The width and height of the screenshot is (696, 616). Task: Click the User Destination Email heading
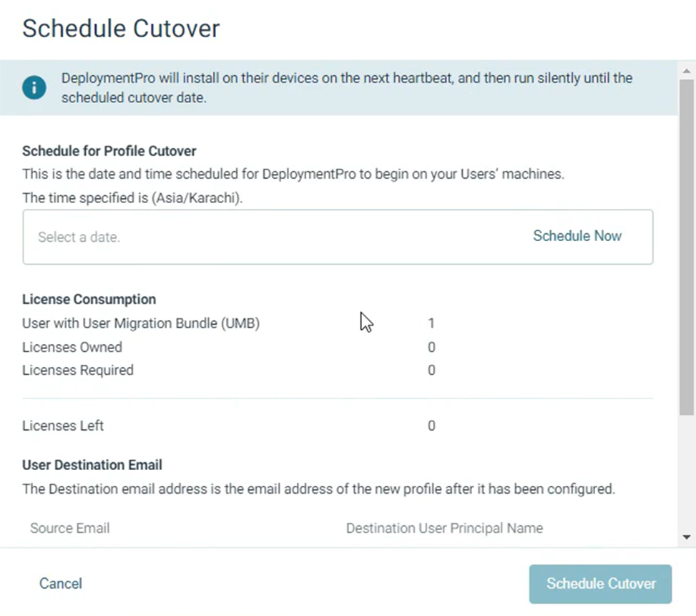click(92, 465)
